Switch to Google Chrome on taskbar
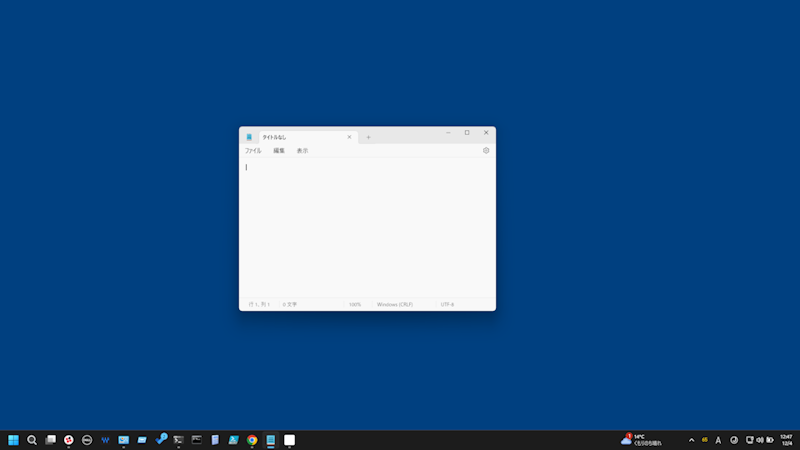 coord(252,440)
